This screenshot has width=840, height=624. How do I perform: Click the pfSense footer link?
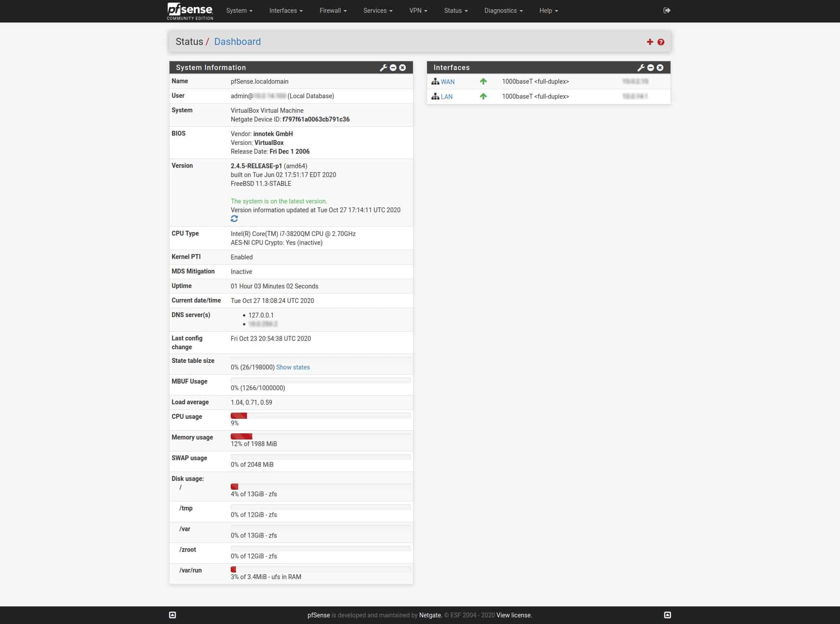pos(319,615)
